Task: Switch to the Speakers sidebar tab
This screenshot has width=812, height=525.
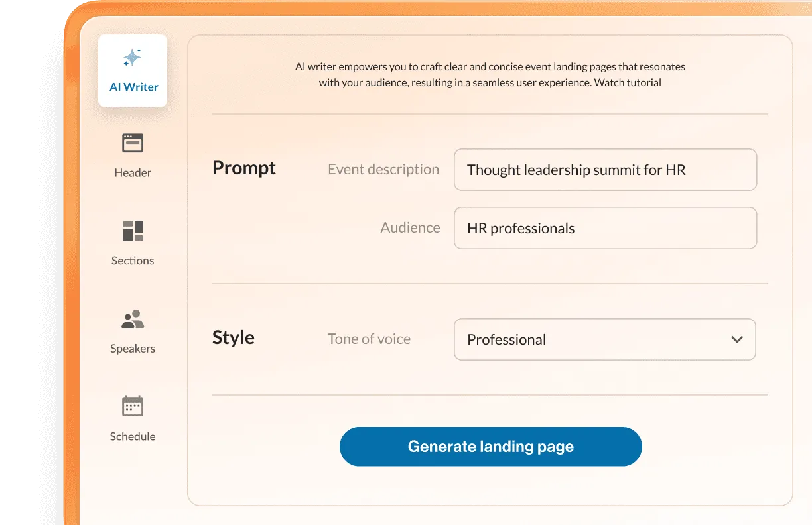Action: pos(132,330)
